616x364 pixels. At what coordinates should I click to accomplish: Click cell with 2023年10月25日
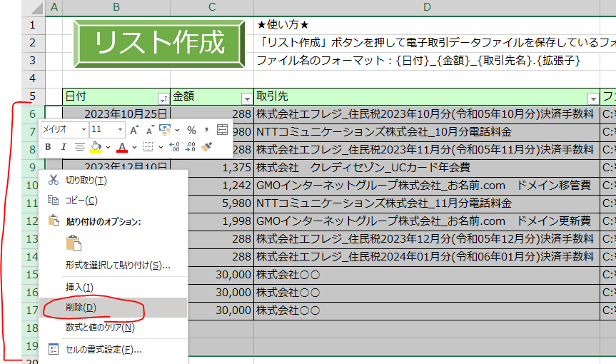[x=116, y=113]
